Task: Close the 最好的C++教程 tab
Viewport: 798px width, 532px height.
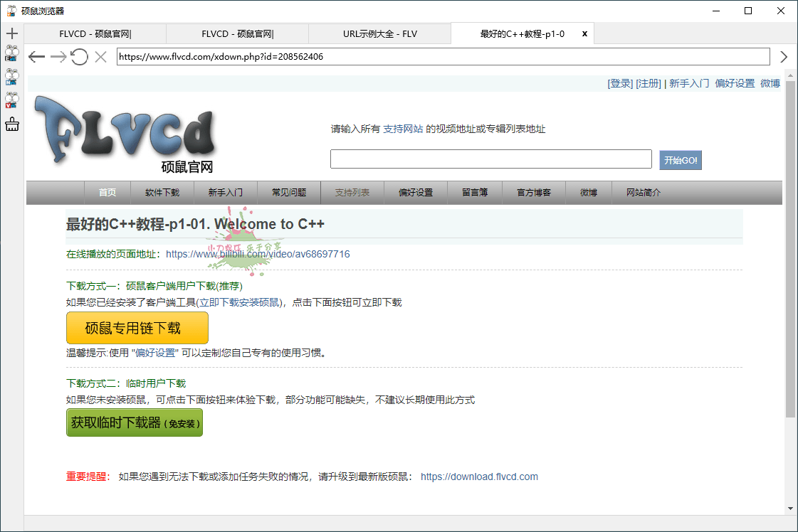Action: pyautogui.click(x=584, y=33)
